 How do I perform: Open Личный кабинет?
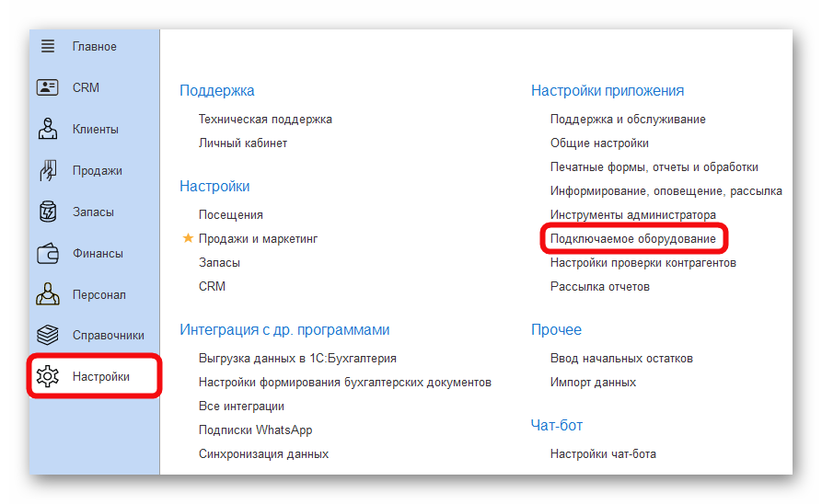[243, 143]
